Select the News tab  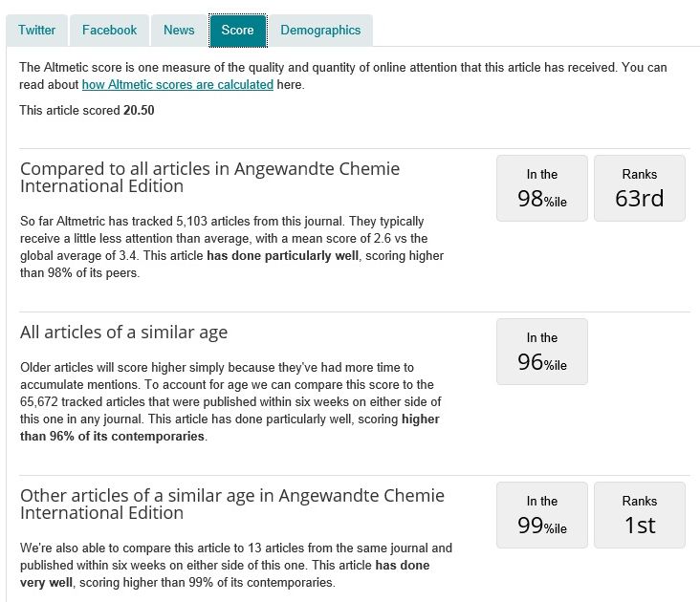coord(179,30)
